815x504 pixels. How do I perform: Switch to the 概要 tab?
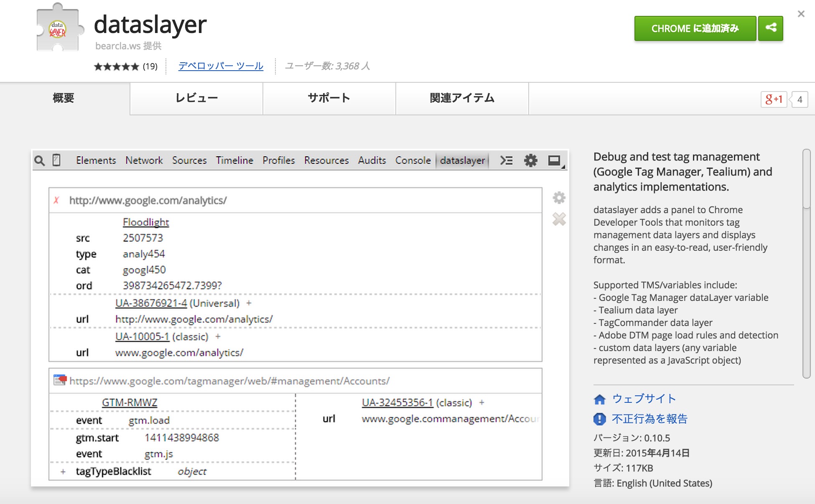[x=64, y=98]
